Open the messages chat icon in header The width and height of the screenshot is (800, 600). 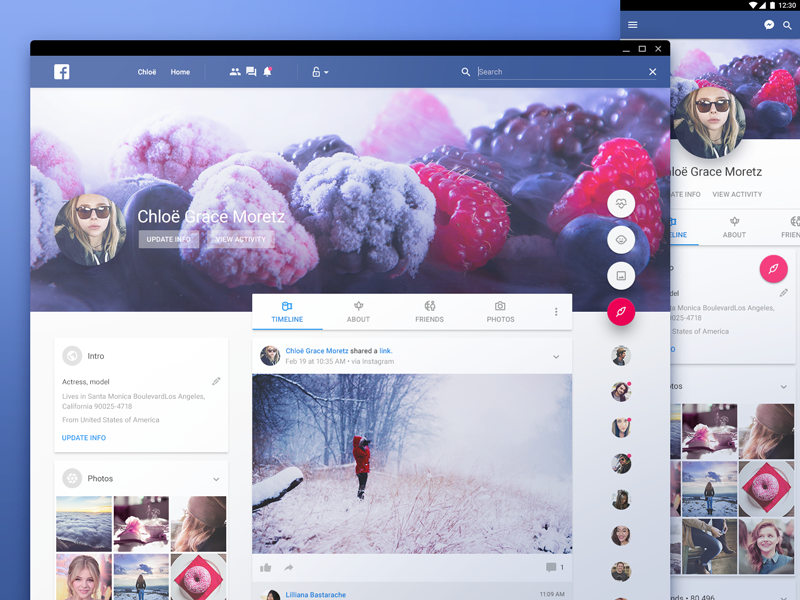[251, 72]
